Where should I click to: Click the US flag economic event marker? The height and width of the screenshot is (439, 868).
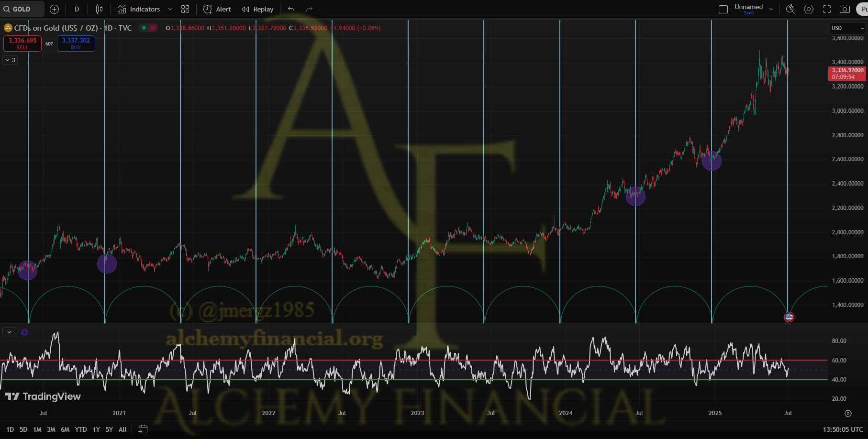pos(789,317)
